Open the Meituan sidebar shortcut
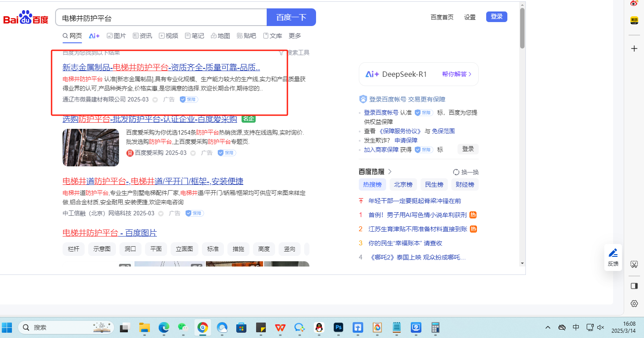This screenshot has width=644, height=338. [x=634, y=20]
